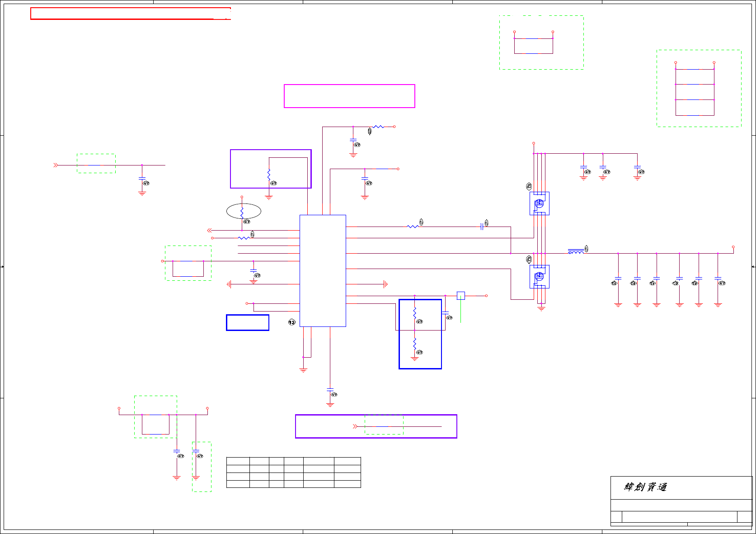This screenshot has height=534, width=756.
Task: Select the upper MOSFET symbol
Action: click(x=540, y=203)
